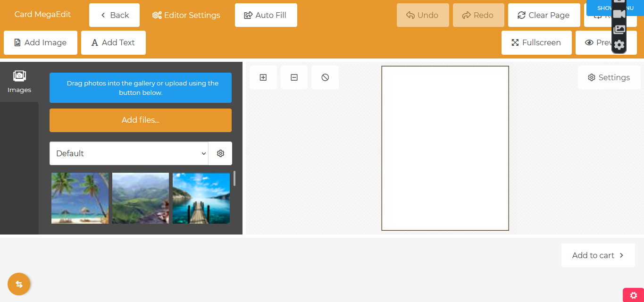Click the image gallery icon in dark toolbar
The image size is (644, 302).
pyautogui.click(x=619, y=29)
